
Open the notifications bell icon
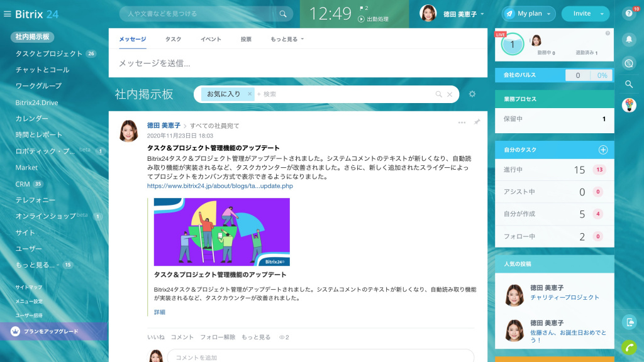coord(628,39)
